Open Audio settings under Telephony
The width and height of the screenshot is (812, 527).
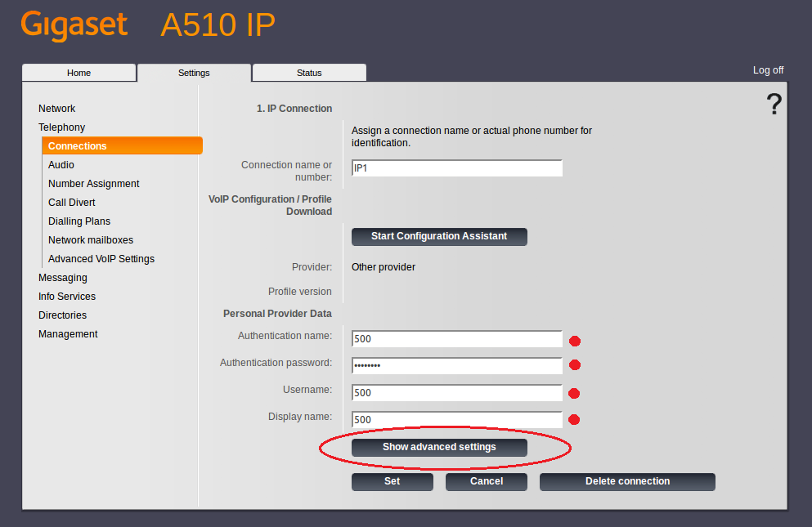(61, 165)
